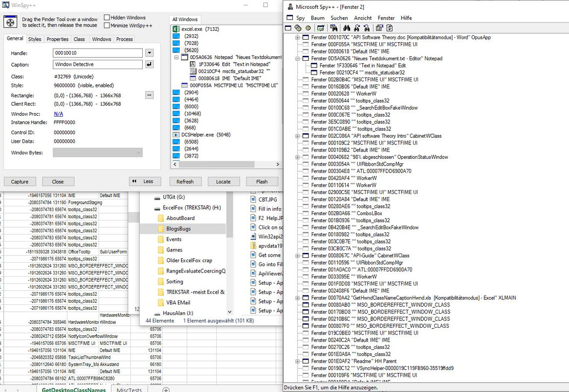The height and width of the screenshot is (392, 569).
Task: Expand Fenster 0008067C API-Guide node
Action: point(297,256)
